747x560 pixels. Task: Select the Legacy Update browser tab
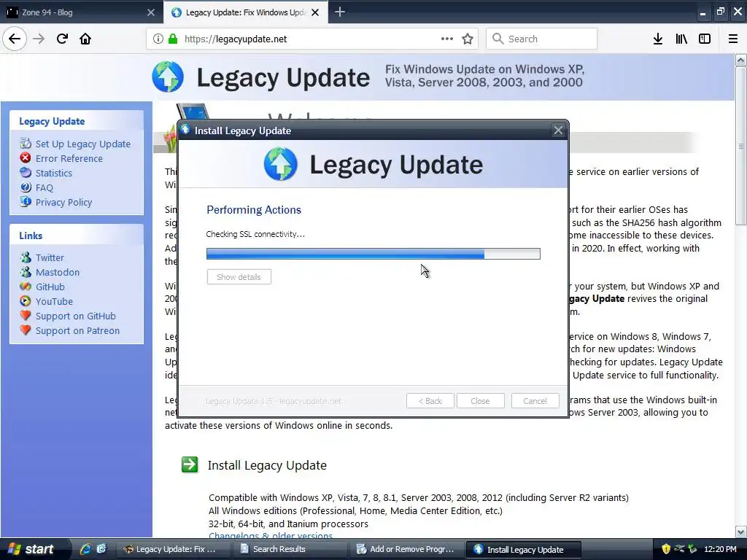tap(246, 12)
